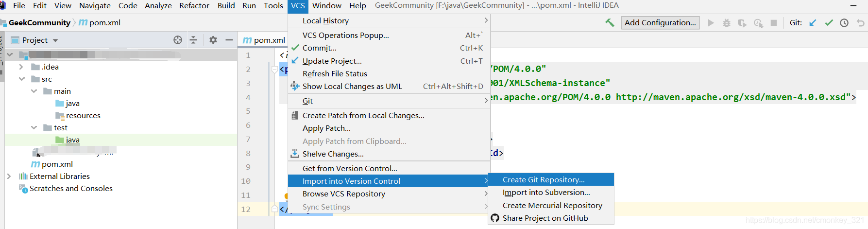Open Project view dropdown selector

[55, 40]
